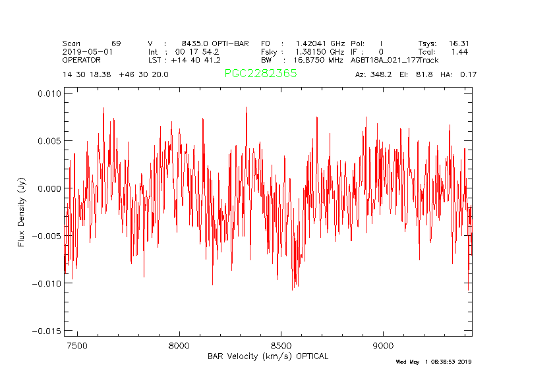Click the Int 00 17 54.2 integration time
Viewport: 555px width, 392px height.
pos(184,51)
